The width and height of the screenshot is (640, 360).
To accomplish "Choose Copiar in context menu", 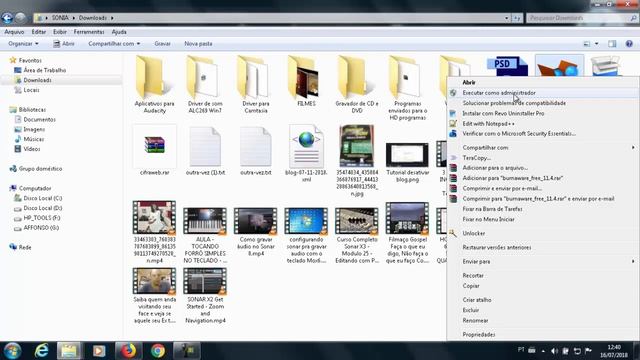I will pos(471,286).
